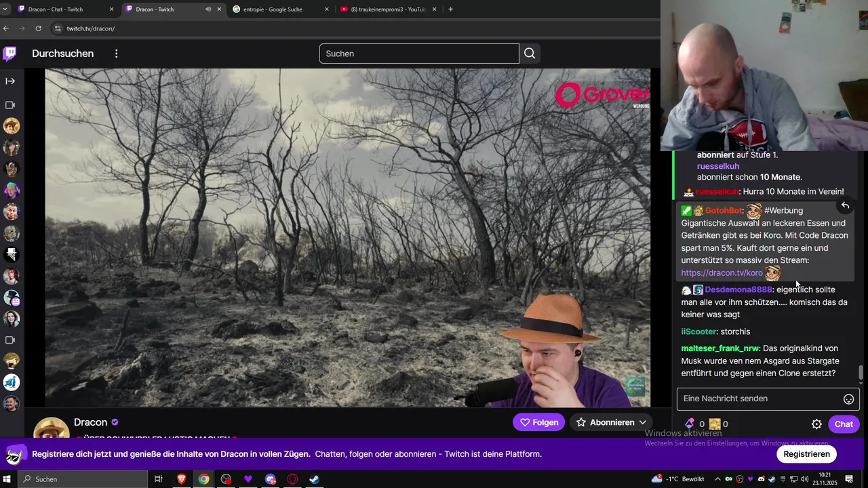Open the blue T logo channel avatar in the sidebar
This screenshot has height=488, width=868.
(x=11, y=382)
